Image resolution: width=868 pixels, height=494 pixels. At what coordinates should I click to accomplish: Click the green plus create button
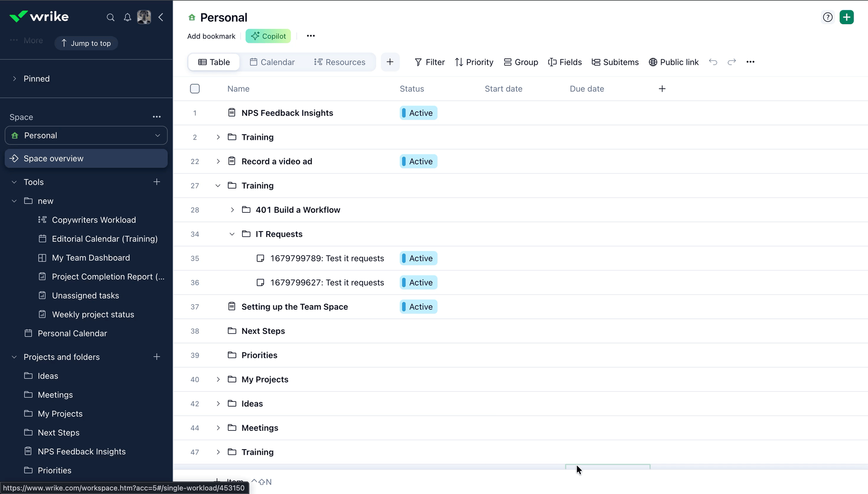(x=846, y=17)
